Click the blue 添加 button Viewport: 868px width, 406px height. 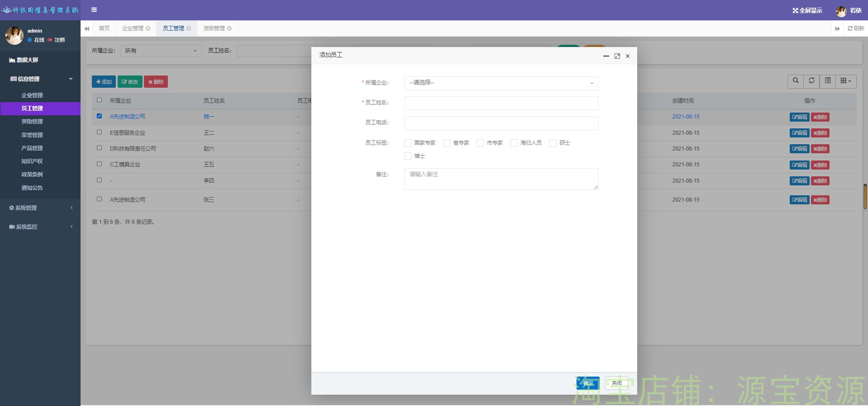click(104, 82)
